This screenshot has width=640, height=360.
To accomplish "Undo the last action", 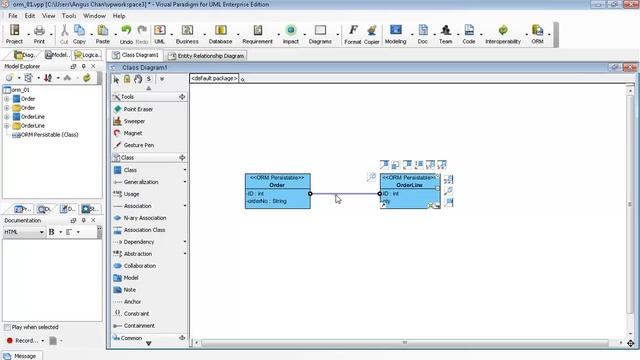I will tap(126, 34).
